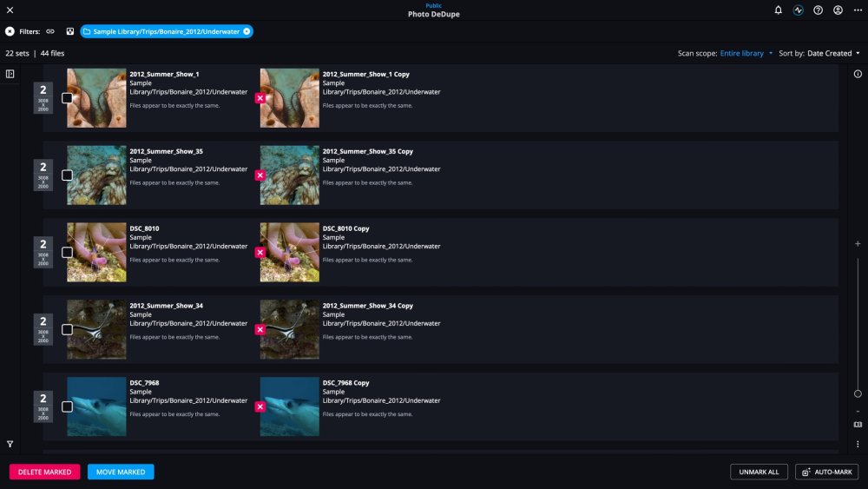Select 2012_Summer_Show_34 thumbnail
The width and height of the screenshot is (868, 489).
pos(96,329)
